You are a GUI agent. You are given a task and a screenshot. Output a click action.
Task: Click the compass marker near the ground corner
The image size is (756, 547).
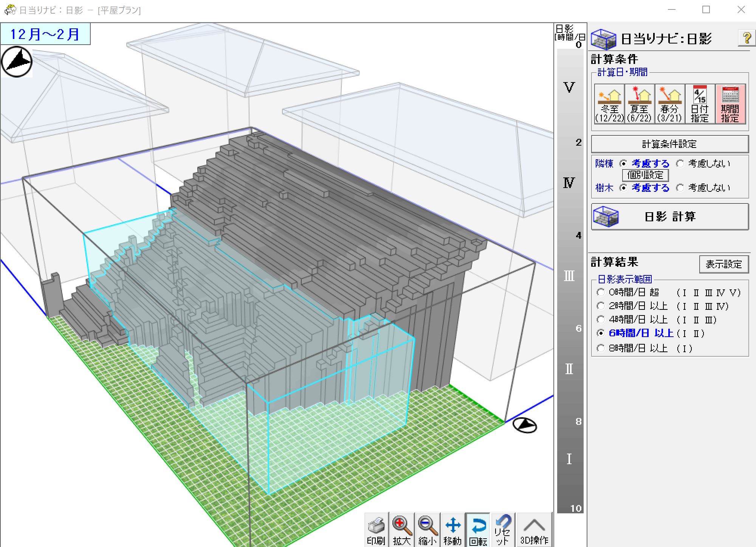click(525, 426)
